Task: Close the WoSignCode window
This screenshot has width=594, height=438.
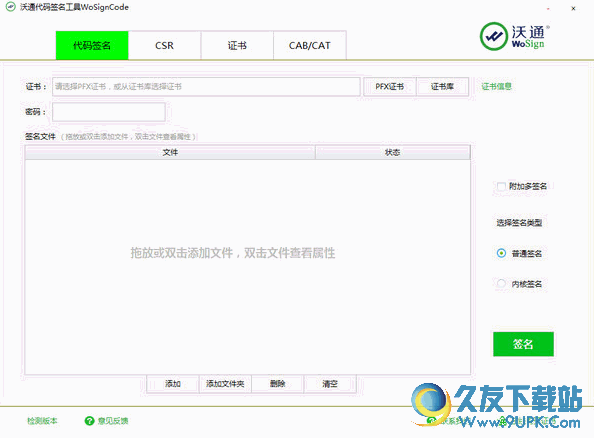Action: [573, 8]
